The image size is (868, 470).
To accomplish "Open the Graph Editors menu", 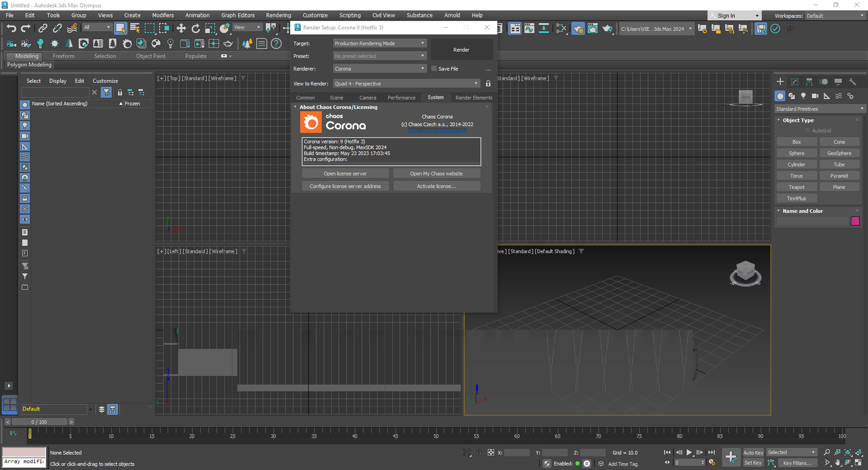I will [x=238, y=15].
